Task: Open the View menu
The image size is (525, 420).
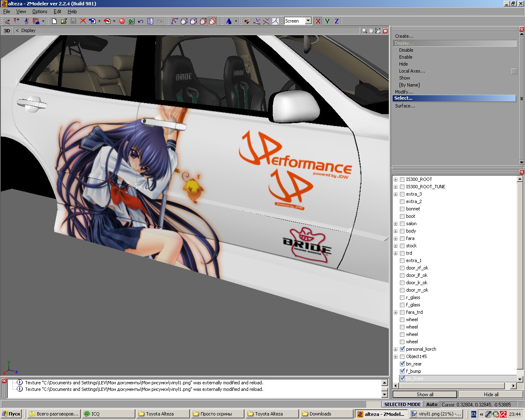Action: (x=21, y=11)
